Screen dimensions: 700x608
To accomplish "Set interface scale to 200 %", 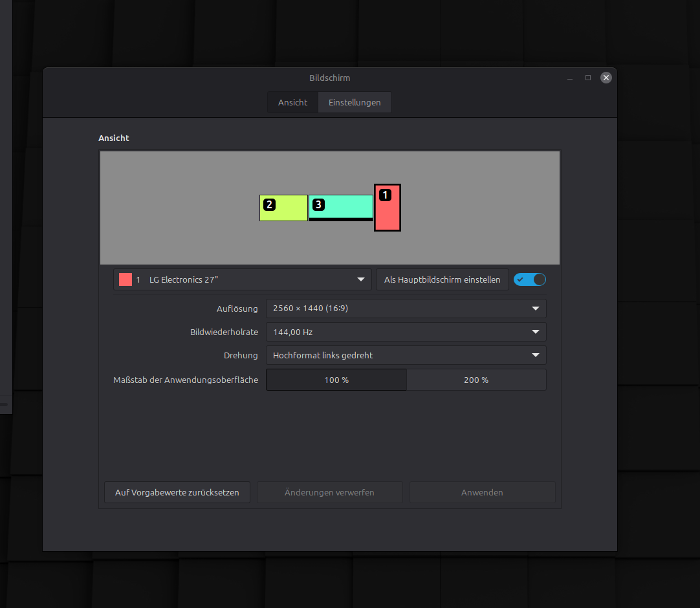I will pos(476,380).
